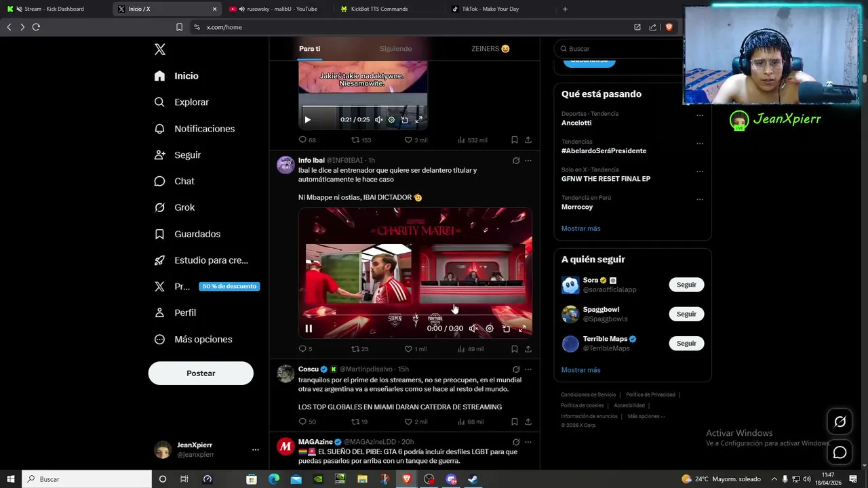Screen dimensions: 868x488
Task: Click the top video progress bar
Action: pyautogui.click(x=363, y=106)
